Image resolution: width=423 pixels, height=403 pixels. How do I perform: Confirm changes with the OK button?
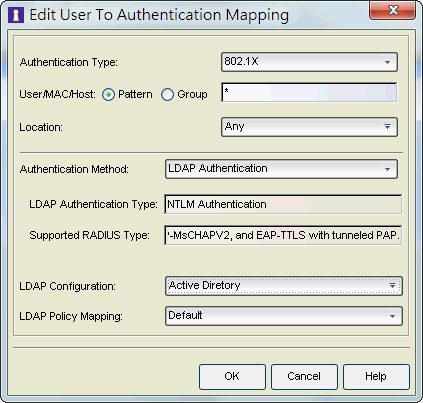point(232,377)
